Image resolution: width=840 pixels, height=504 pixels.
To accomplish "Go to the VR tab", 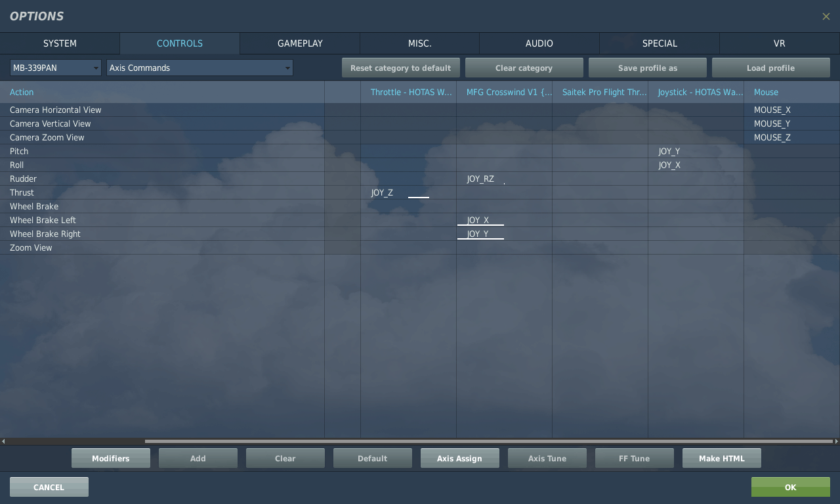I will (779, 43).
